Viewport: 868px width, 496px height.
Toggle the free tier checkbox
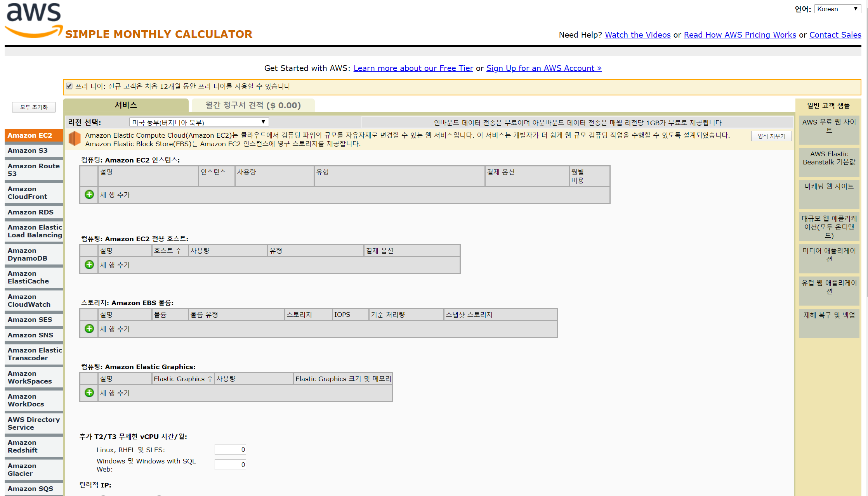[69, 86]
